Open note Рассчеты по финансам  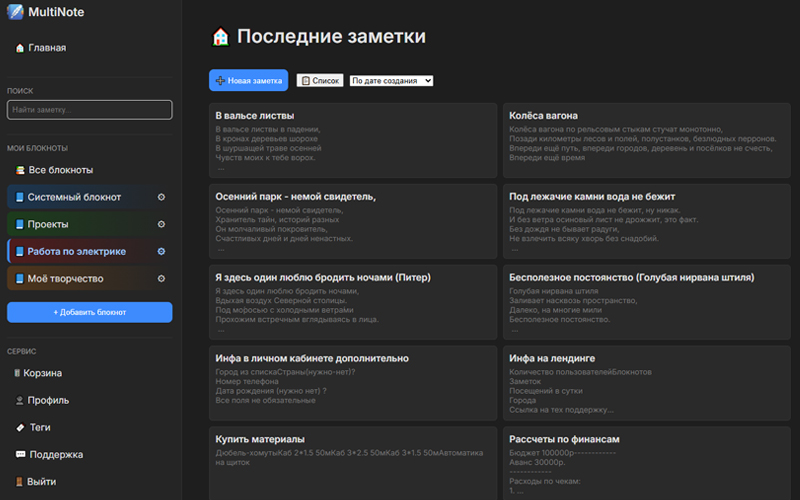[646, 463]
